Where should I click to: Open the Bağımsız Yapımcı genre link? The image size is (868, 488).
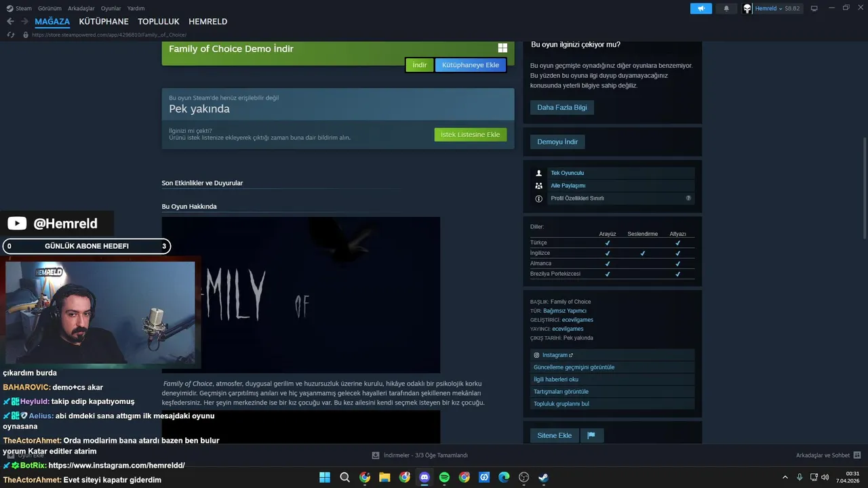pyautogui.click(x=565, y=310)
